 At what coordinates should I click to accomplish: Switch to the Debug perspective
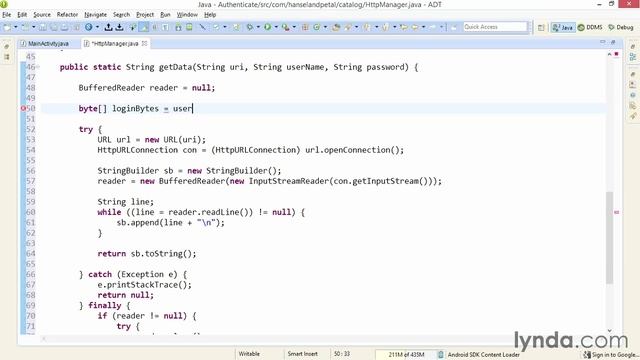(621, 27)
